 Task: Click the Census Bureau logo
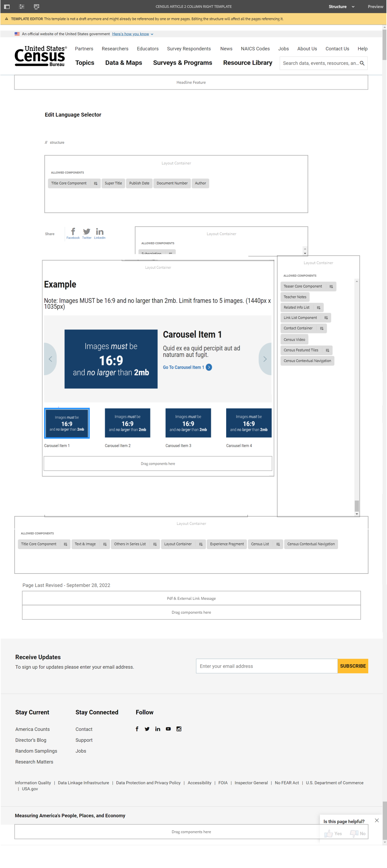tap(41, 56)
